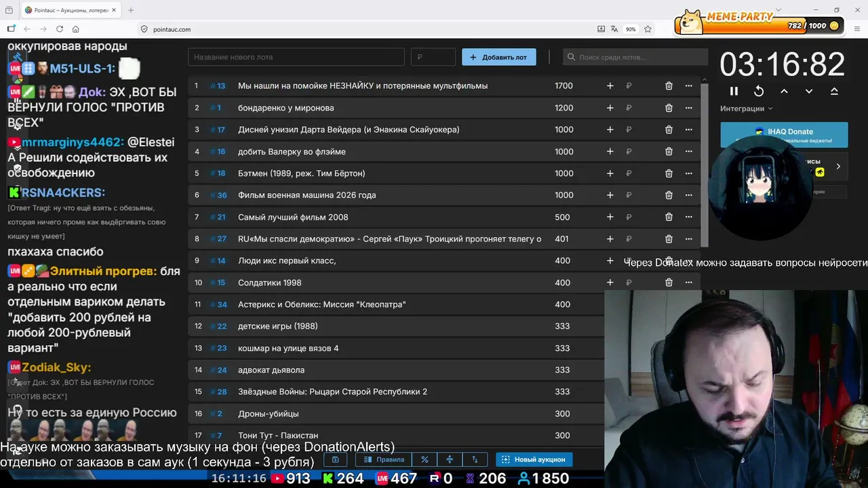Open options for the Дисней lot
Image resolution: width=868 pixels, height=488 pixels.
pos(688,129)
